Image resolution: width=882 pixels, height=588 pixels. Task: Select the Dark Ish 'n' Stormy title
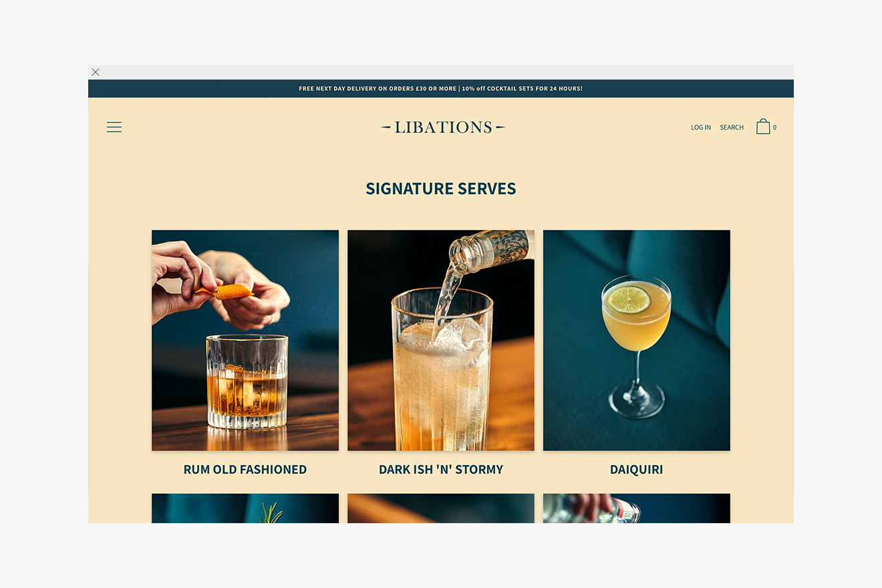point(441,470)
